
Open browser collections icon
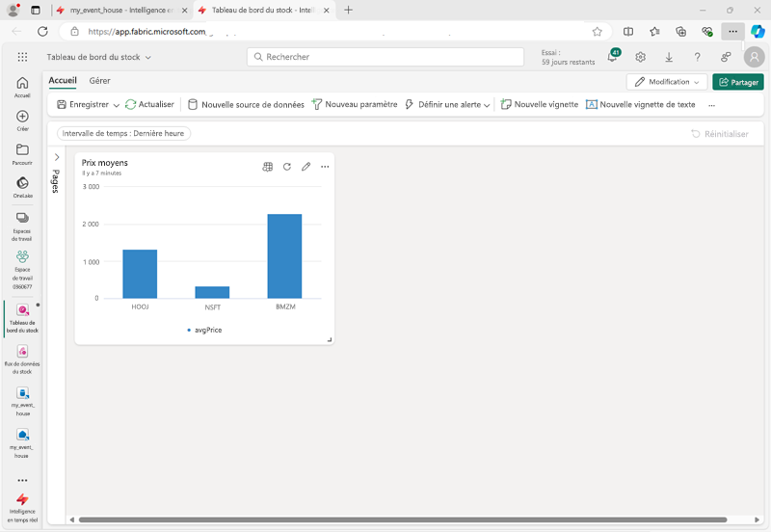tap(681, 32)
